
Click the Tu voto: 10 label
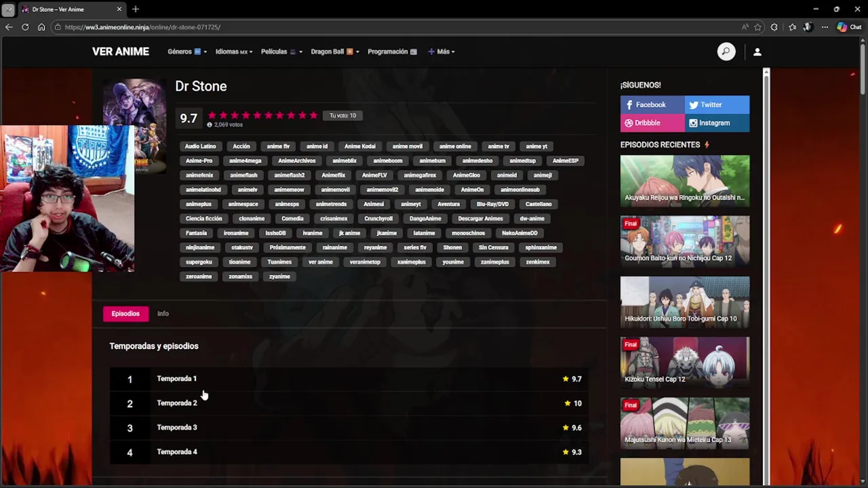click(x=342, y=115)
